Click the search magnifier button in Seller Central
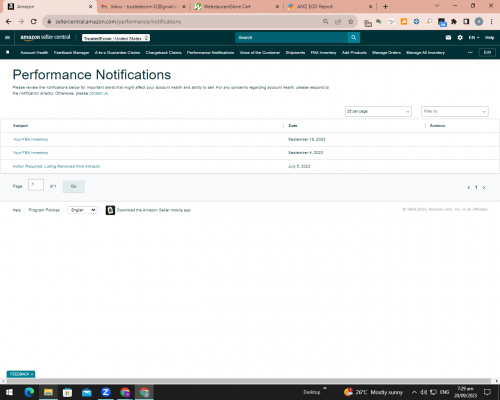Viewport: 500px width, 400px height. tap(354, 38)
